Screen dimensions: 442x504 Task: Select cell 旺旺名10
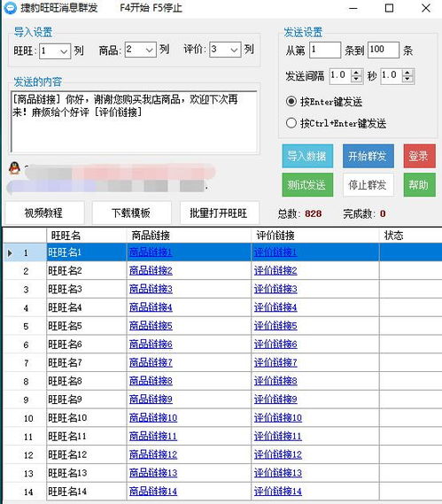[87, 417]
